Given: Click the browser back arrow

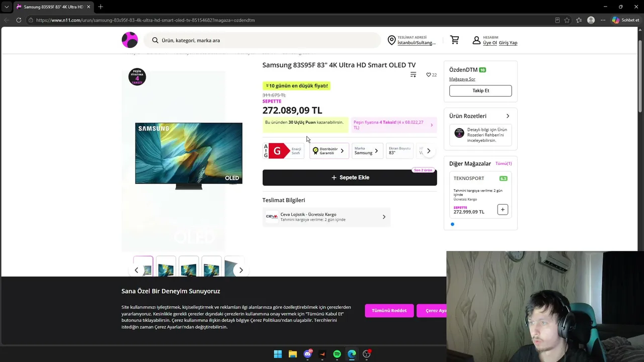Looking at the screenshot, I should click(6, 20).
